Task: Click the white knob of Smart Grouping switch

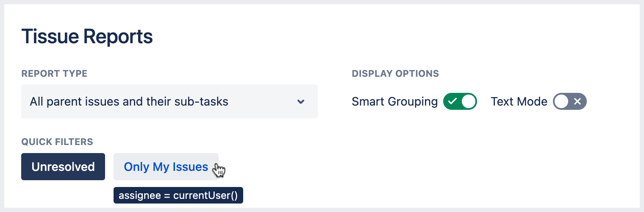Action: [468, 102]
